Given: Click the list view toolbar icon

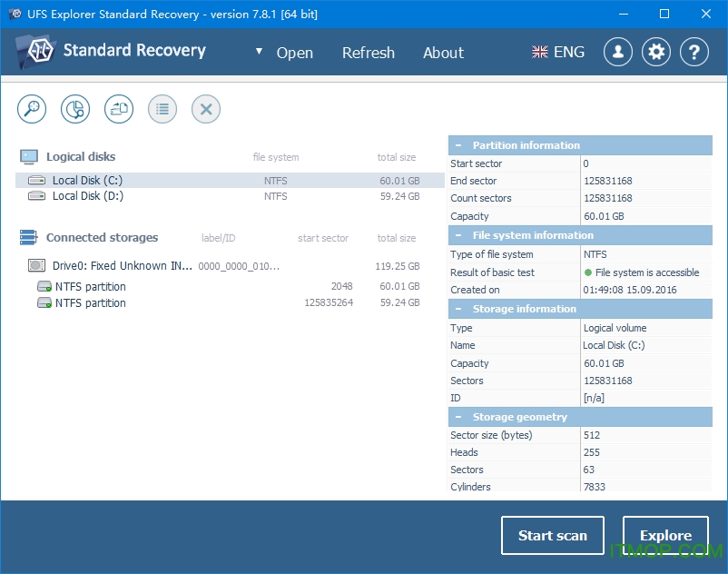Looking at the screenshot, I should (x=162, y=109).
